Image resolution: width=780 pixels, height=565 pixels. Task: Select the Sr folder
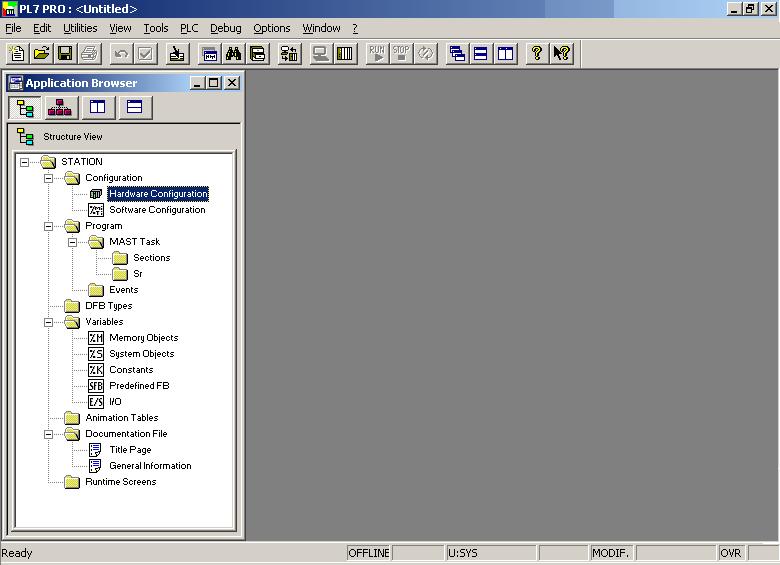(138, 274)
